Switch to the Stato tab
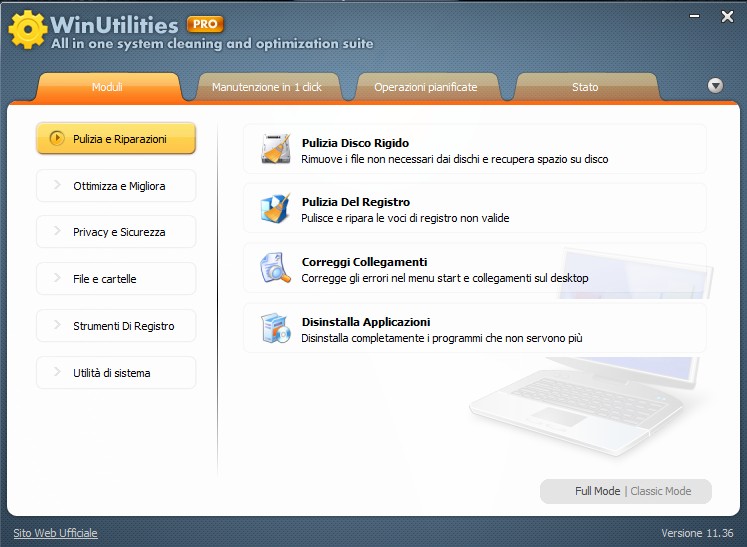 click(585, 87)
